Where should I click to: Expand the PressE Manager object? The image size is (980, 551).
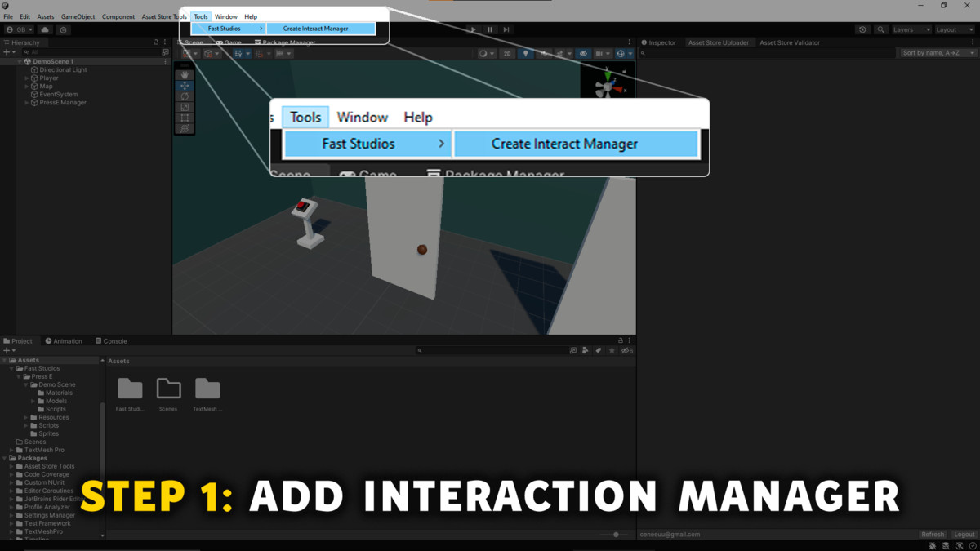27,103
